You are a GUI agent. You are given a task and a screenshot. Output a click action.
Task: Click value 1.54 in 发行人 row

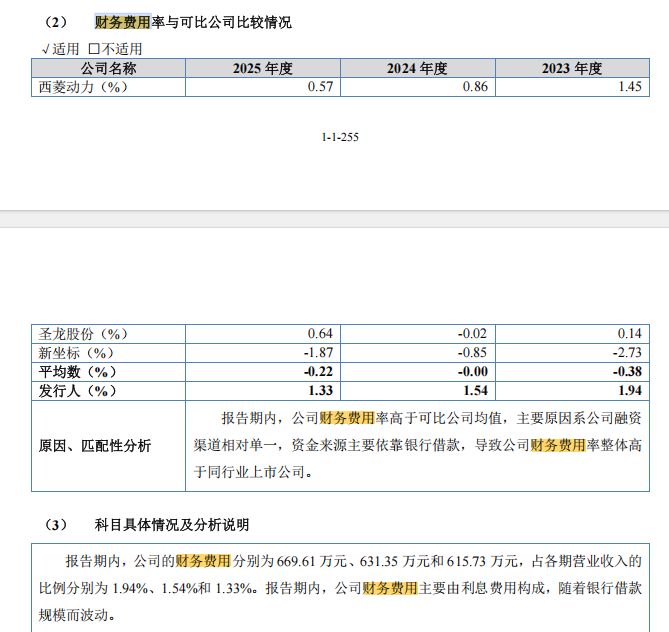click(475, 390)
